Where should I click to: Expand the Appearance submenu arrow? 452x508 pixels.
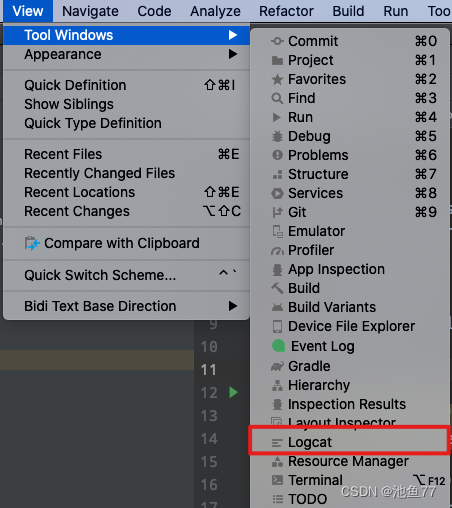233,54
